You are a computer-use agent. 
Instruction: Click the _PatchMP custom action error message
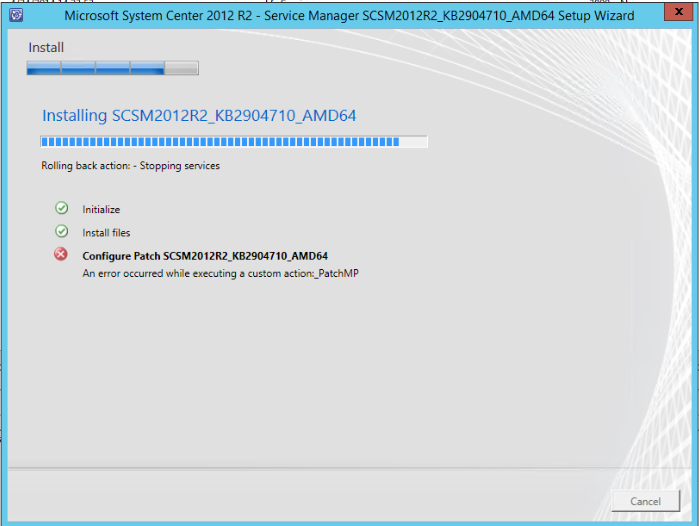click(x=220, y=273)
